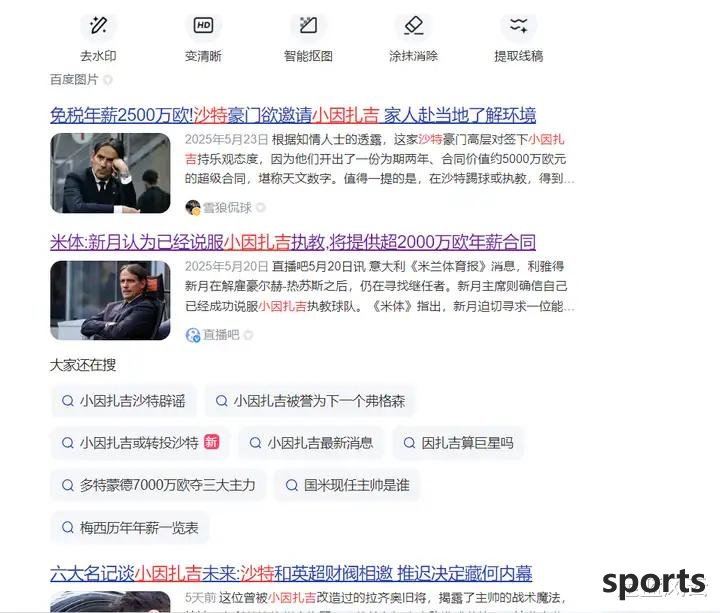
Task: Choose the 涂抹消除 eraser tool
Action: click(x=413, y=26)
